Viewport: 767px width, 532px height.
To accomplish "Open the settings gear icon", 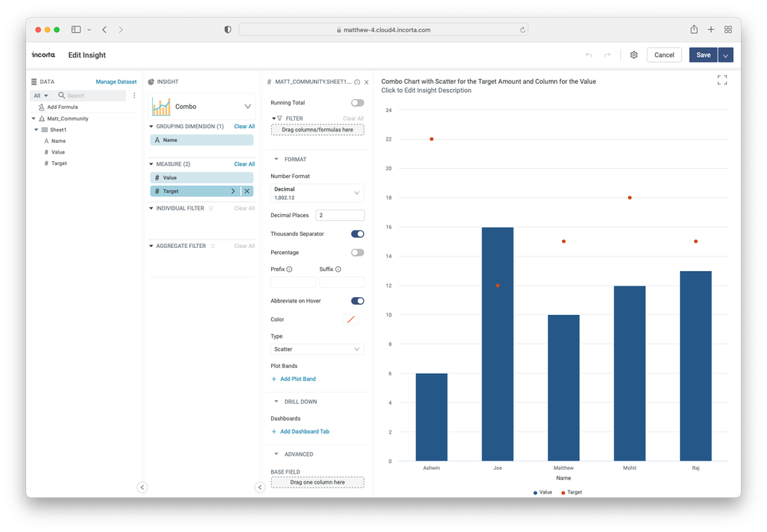I will [633, 55].
